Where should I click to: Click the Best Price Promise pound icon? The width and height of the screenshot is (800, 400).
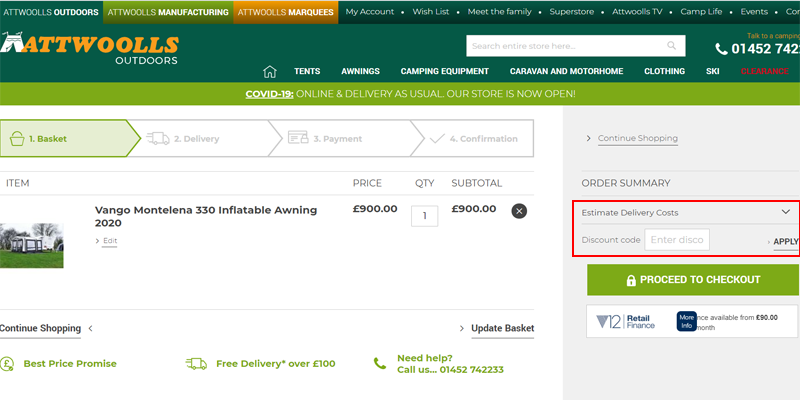point(7,363)
